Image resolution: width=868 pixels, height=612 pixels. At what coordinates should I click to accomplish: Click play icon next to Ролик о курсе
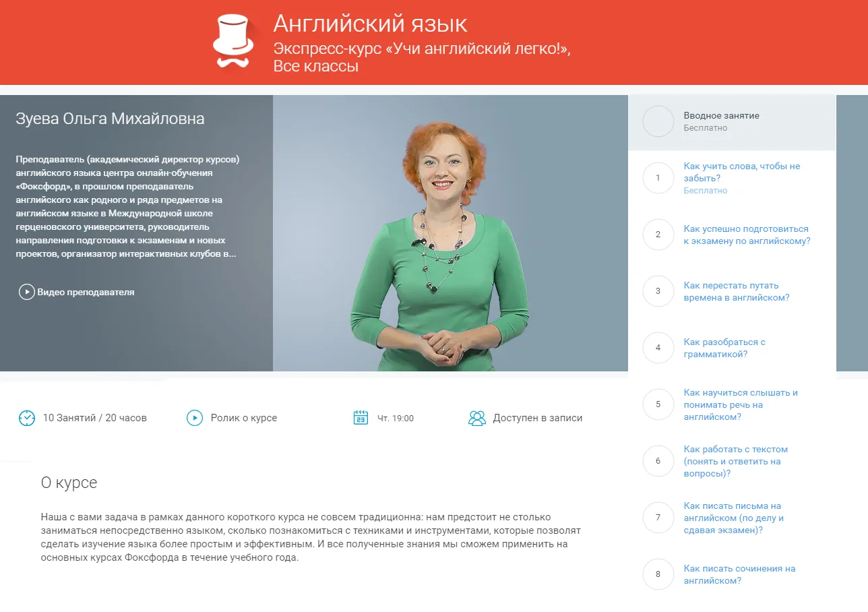194,418
